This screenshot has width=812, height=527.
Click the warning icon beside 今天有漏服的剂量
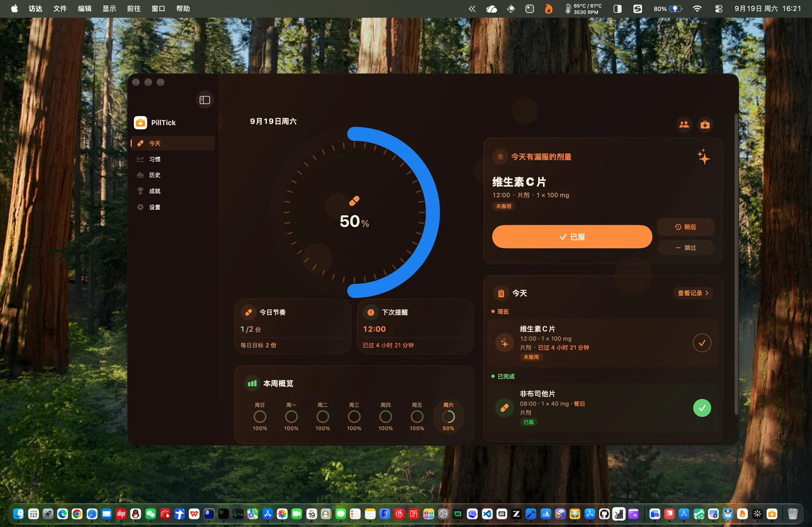[500, 157]
